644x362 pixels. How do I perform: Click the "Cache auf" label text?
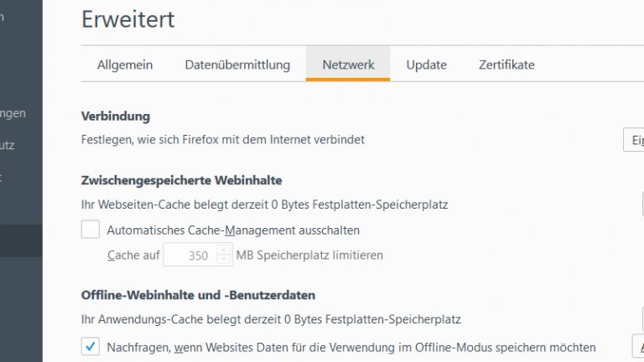[133, 256]
